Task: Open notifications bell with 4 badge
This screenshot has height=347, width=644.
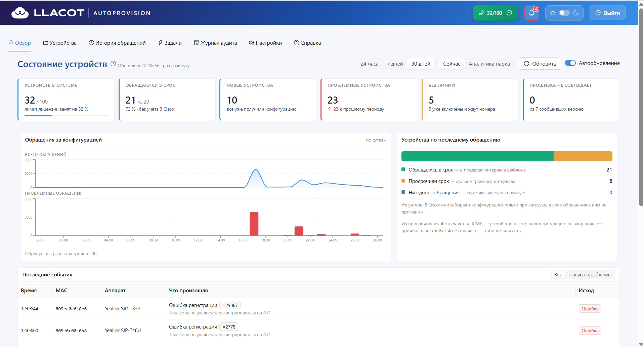Action: [x=531, y=13]
